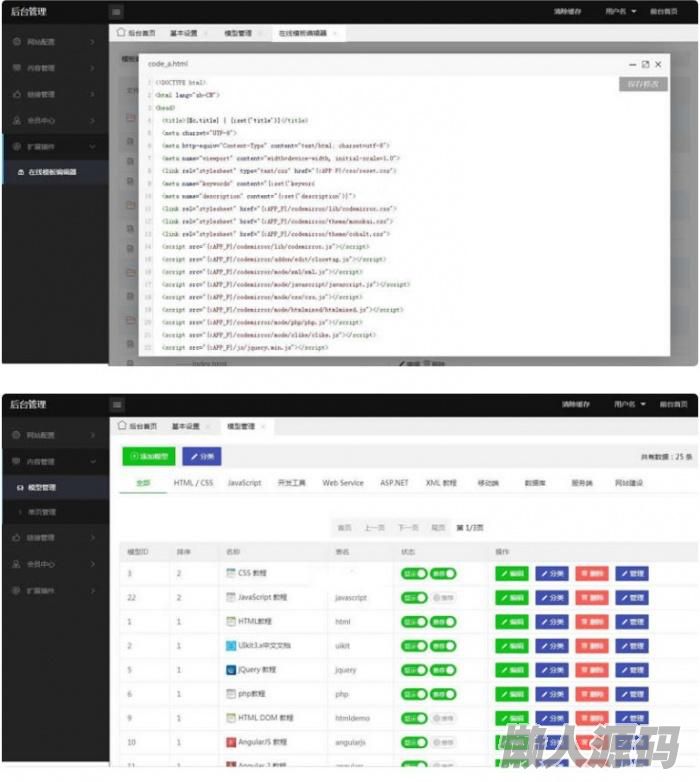Open the 用户名 dropdown in model list header
The image size is (700, 782).
(x=629, y=404)
